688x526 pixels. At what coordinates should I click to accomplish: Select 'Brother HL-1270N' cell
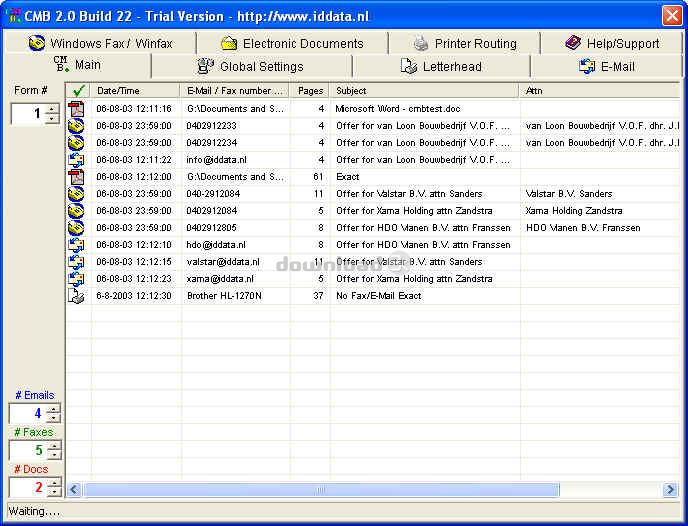coord(224,296)
